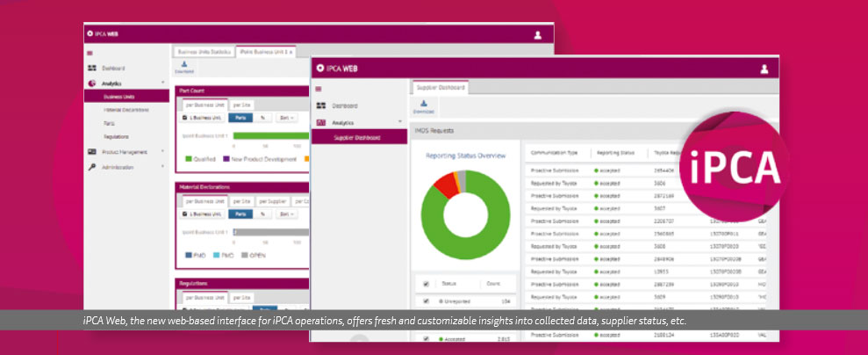This screenshot has height=355, width=868.
Task: Click red segment of Reporting Status donut
Action: [x=445, y=185]
